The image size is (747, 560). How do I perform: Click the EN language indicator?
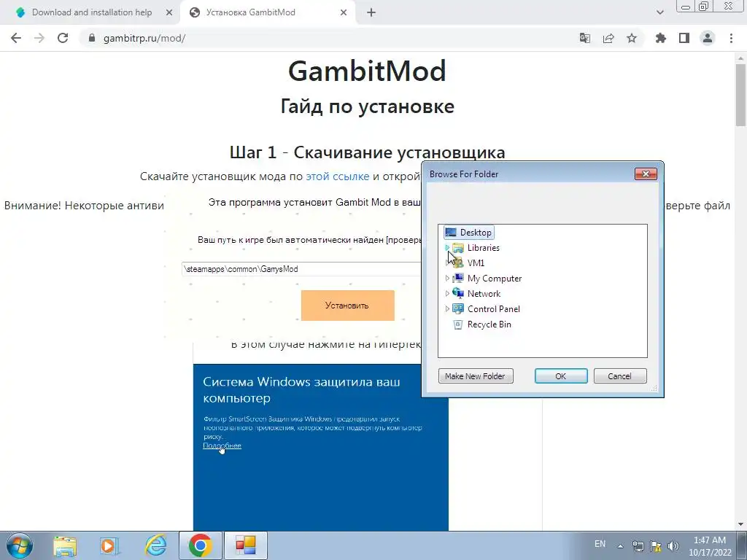click(600, 544)
